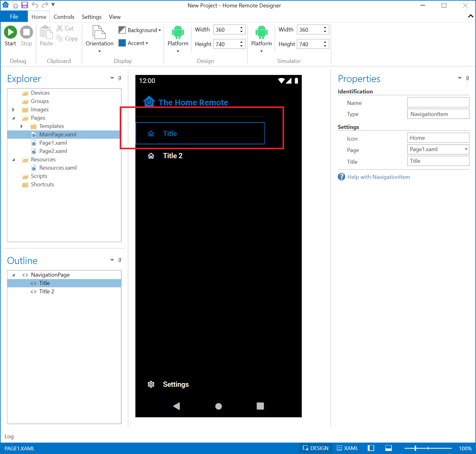This screenshot has height=454, width=476.
Task: Open the Outline panel options arrow
Action: click(x=112, y=260)
